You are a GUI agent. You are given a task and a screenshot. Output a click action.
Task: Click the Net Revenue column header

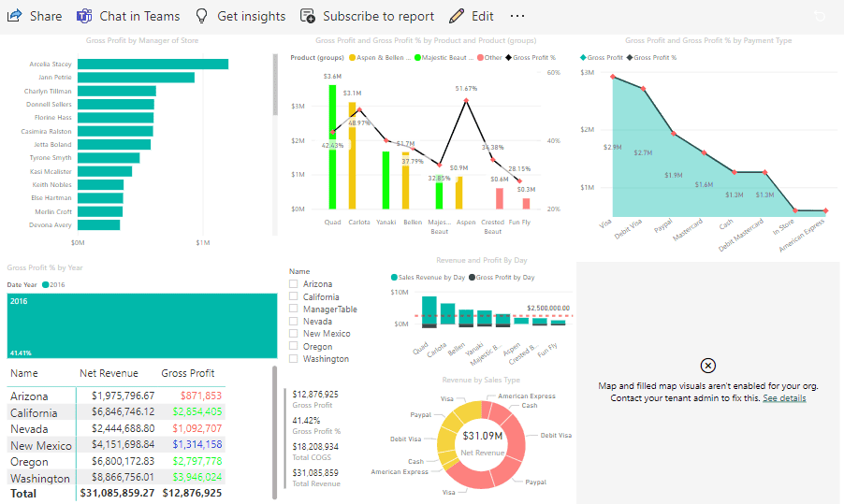coord(112,373)
